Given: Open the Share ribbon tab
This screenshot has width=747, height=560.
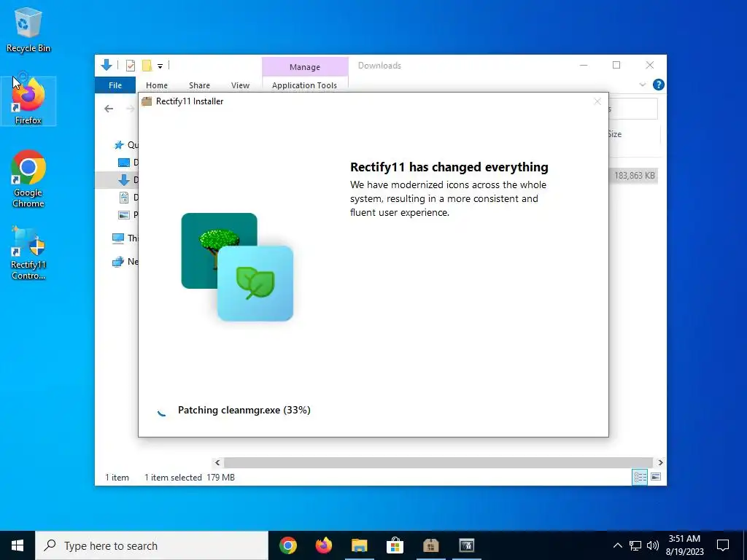Looking at the screenshot, I should pos(199,85).
